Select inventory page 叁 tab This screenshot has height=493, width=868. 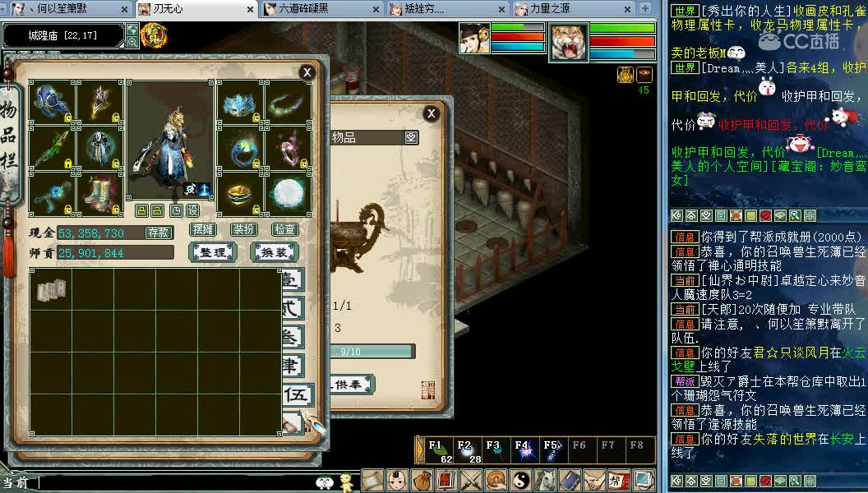293,338
